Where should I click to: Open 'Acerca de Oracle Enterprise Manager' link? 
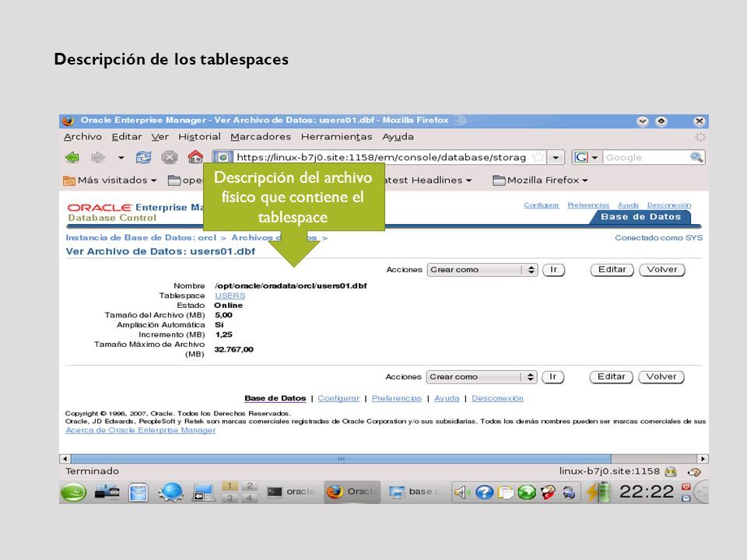tap(141, 430)
